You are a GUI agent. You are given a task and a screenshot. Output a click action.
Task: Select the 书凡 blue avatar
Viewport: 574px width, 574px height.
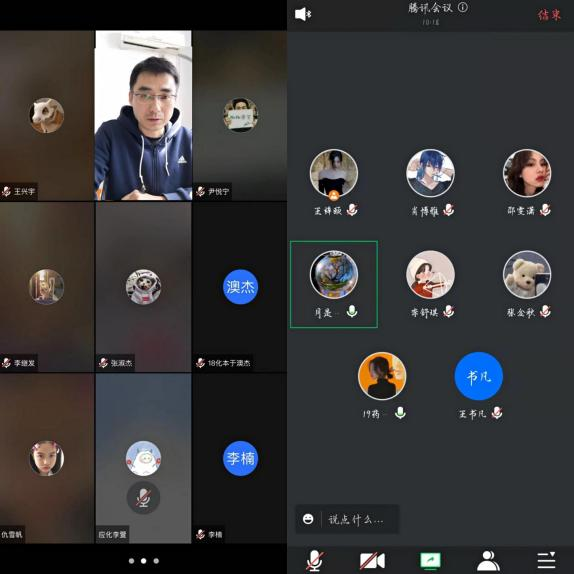coord(478,376)
